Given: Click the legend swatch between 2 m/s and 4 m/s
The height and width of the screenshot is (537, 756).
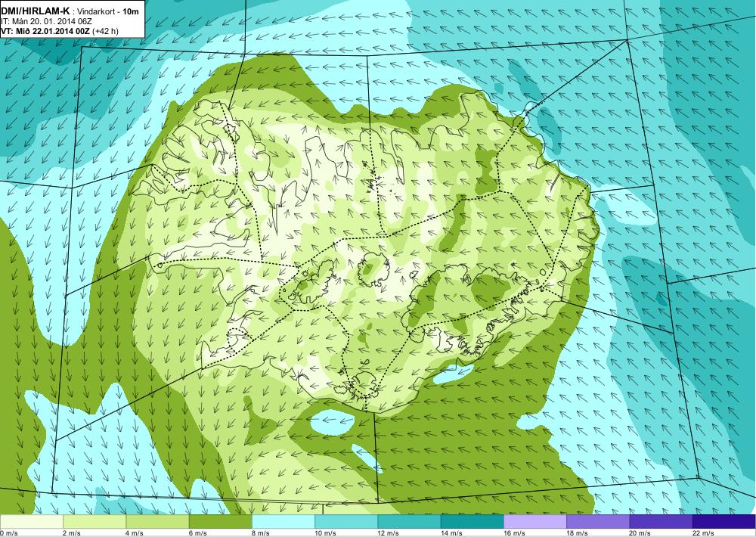Looking at the screenshot, I should click(94, 521).
